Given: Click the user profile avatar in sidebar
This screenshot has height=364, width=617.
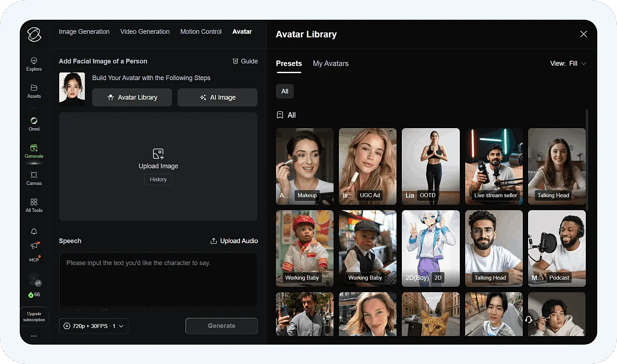Looking at the screenshot, I should point(35,279).
